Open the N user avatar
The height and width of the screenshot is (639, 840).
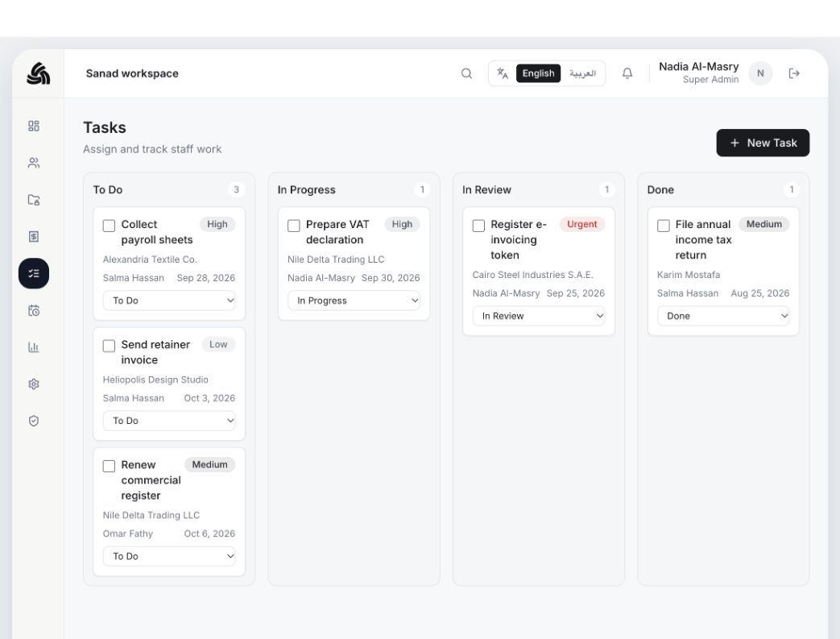coord(760,73)
